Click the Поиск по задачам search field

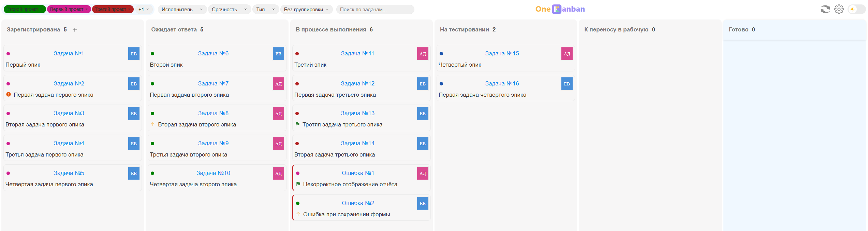374,9
